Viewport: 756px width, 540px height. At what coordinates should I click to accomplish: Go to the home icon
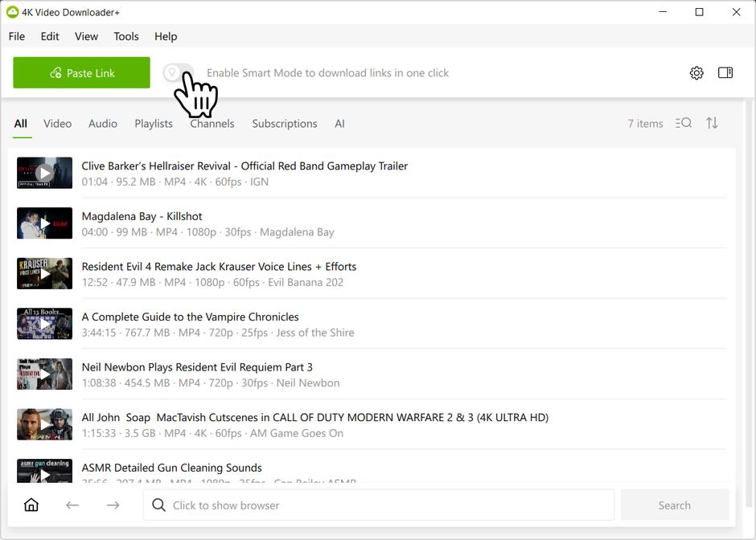[31, 505]
